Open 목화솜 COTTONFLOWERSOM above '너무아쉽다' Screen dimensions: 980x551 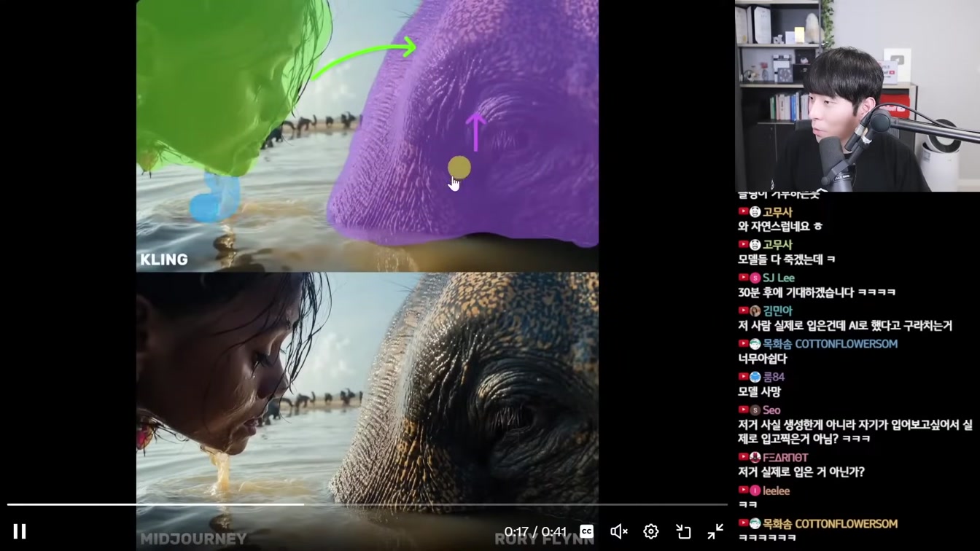[x=830, y=344]
